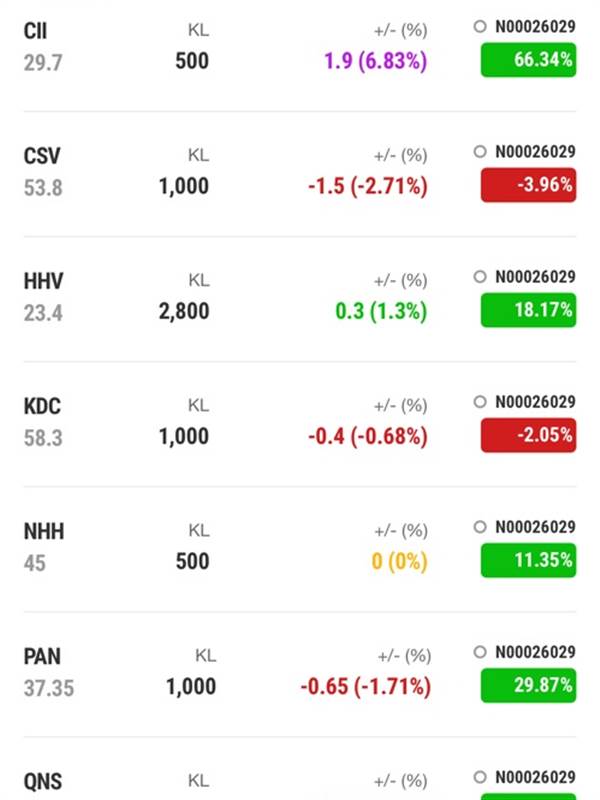The image size is (600, 800).
Task: Open the PAN stock ticker
Action: coord(42,657)
